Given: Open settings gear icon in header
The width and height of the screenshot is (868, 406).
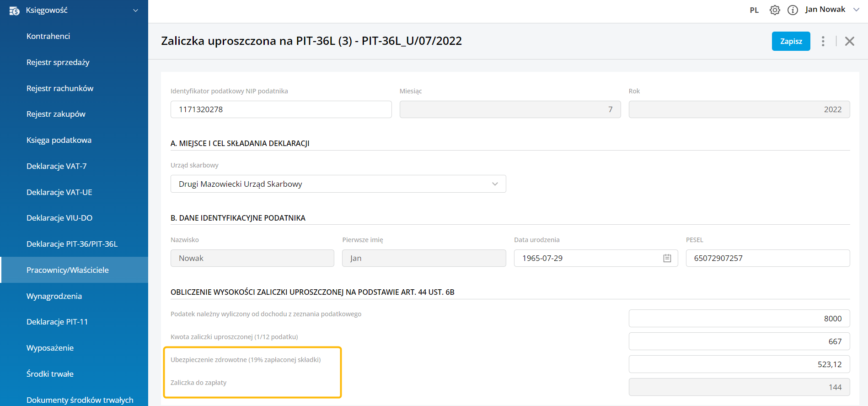Looking at the screenshot, I should point(775,10).
